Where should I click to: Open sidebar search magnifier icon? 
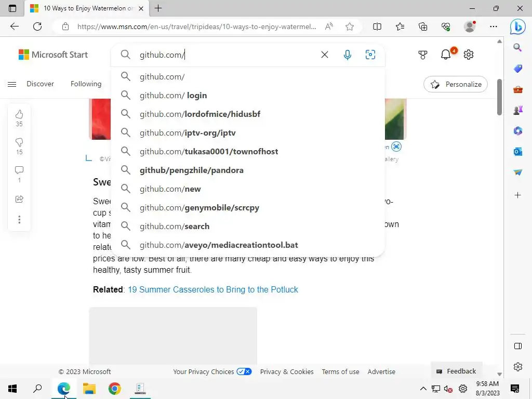tap(517, 47)
